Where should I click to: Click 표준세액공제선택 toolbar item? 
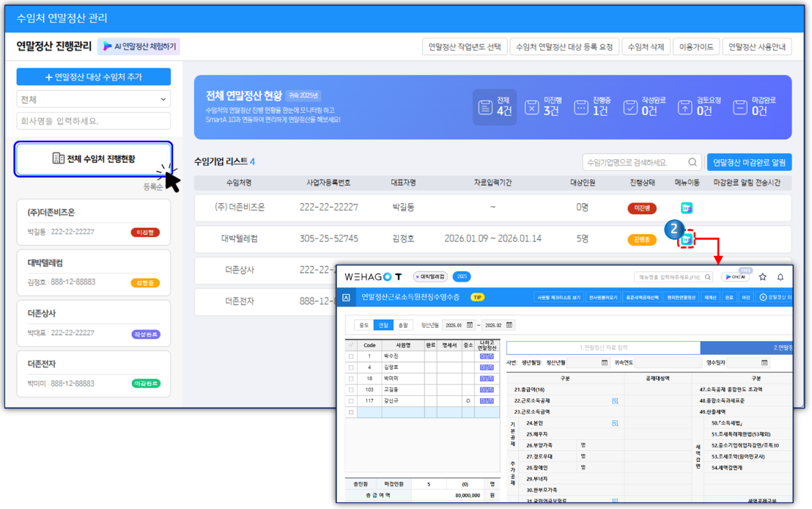(642, 298)
